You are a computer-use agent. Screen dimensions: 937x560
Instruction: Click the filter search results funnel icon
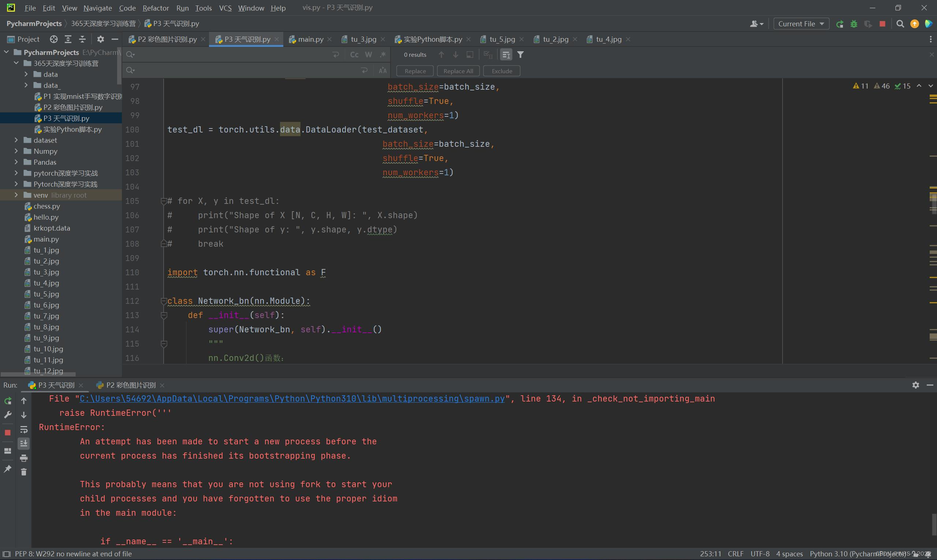(520, 55)
